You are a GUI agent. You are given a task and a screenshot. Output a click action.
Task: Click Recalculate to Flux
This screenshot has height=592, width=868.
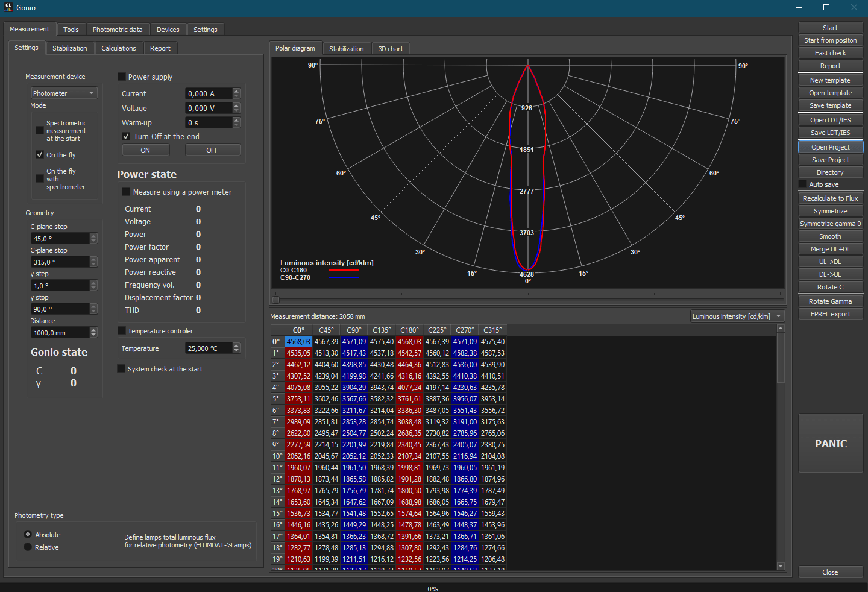click(x=831, y=198)
